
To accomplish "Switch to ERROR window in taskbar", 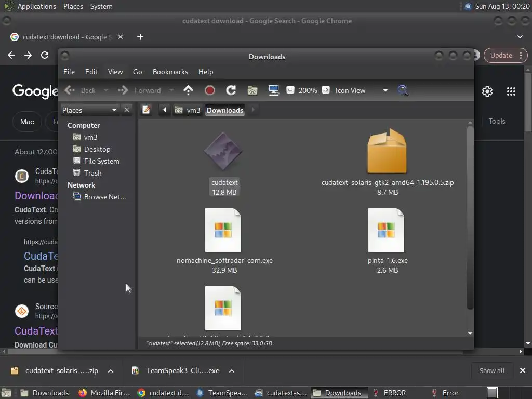I will (390, 393).
